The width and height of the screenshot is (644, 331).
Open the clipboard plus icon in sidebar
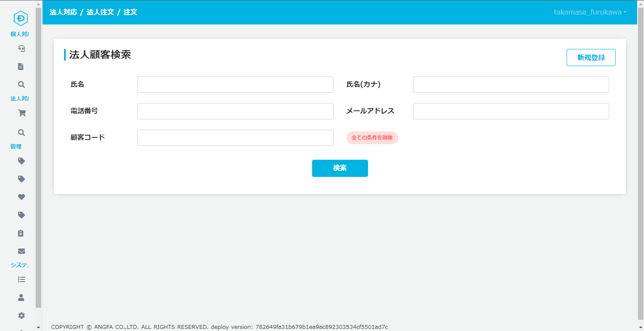click(x=21, y=233)
